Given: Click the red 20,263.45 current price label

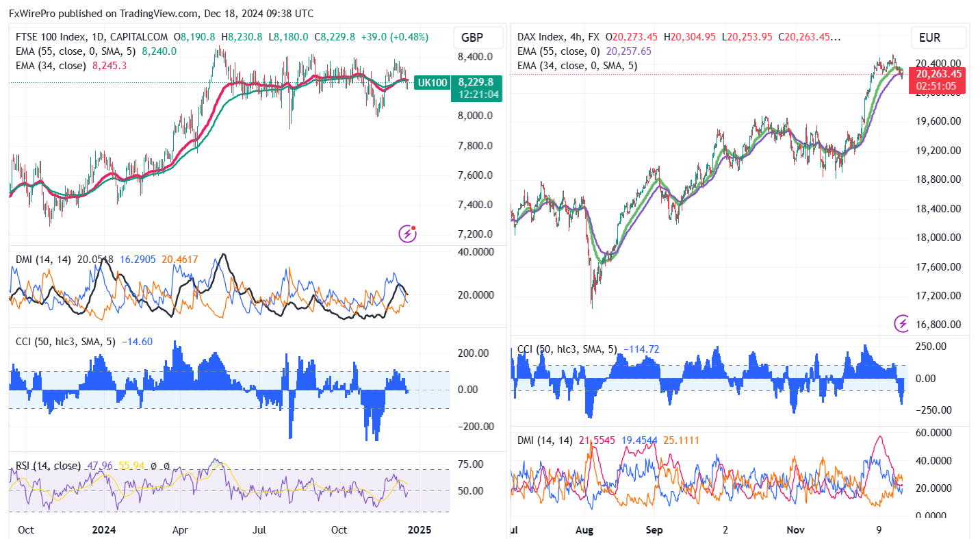Looking at the screenshot, I should click(939, 74).
